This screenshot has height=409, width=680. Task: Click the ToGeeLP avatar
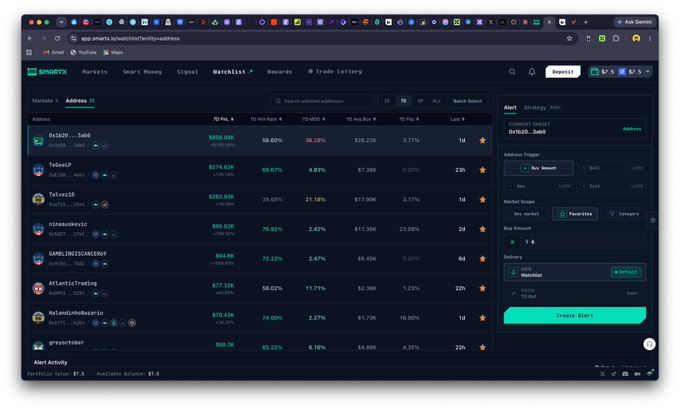pos(38,170)
